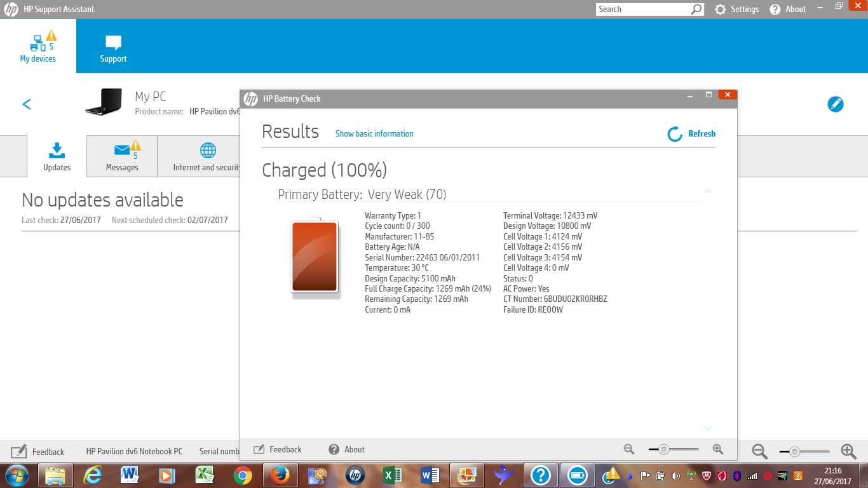Screen dimensions: 868x488
Task: Click the Support speech bubble icon
Action: point(113,43)
